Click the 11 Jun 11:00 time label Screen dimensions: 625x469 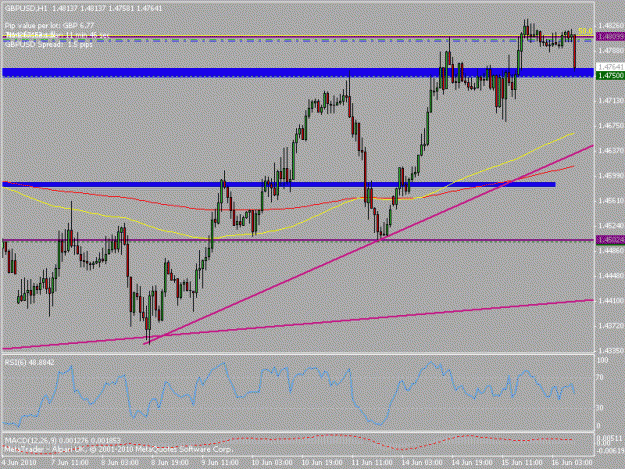point(372,463)
